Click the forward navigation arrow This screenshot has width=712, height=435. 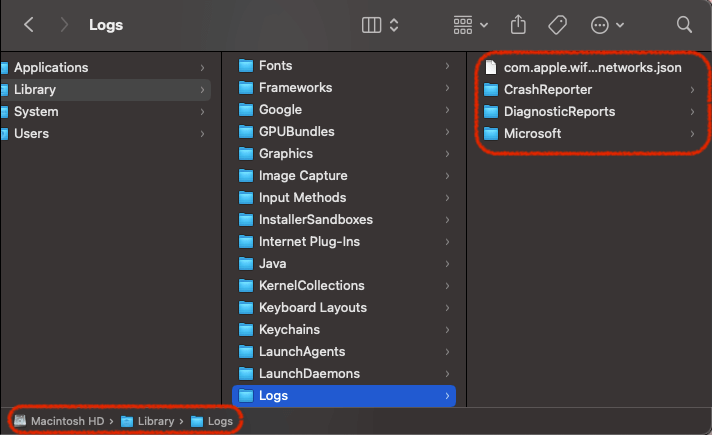click(64, 24)
